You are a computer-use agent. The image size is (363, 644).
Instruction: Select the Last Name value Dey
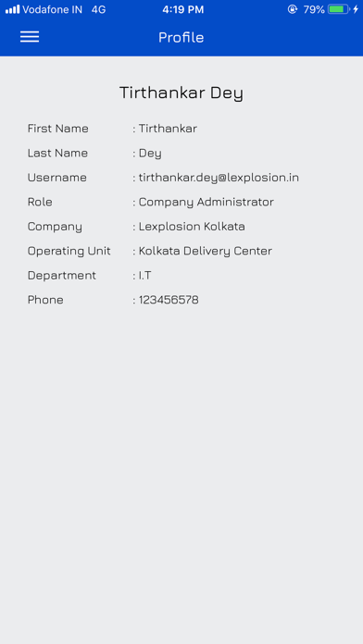click(150, 154)
